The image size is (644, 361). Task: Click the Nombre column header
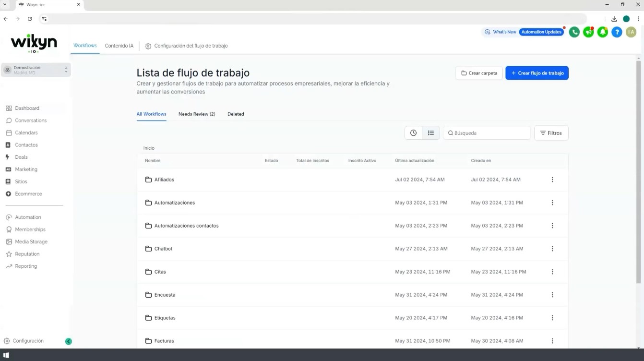click(x=153, y=161)
